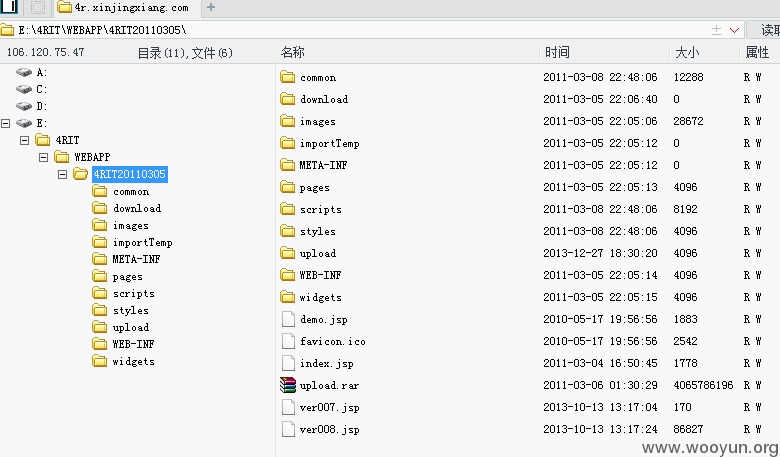The height and width of the screenshot is (457, 780).
Task: Select images folder in the tree
Action: click(130, 225)
